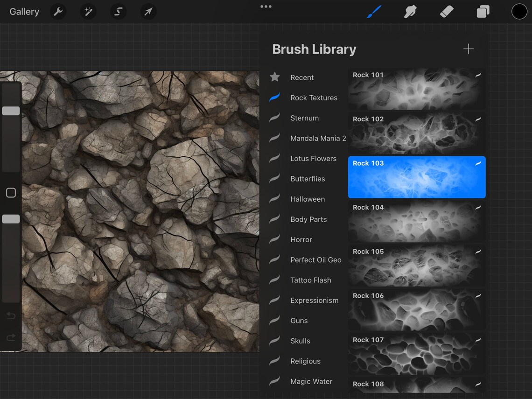Viewport: 532px width, 399px height.
Task: Open the Skulls brush set
Action: click(x=300, y=341)
